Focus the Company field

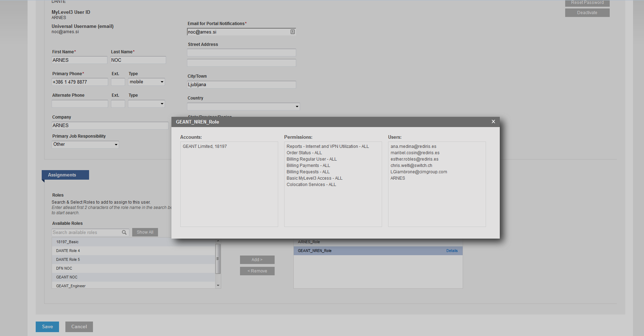(x=110, y=126)
